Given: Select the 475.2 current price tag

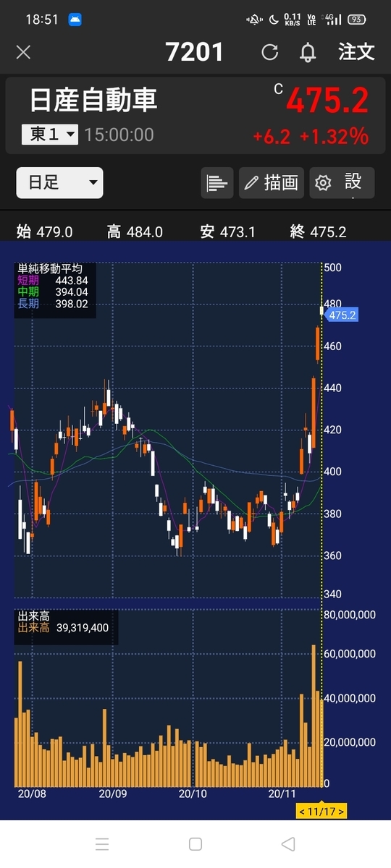Looking at the screenshot, I should [x=342, y=315].
